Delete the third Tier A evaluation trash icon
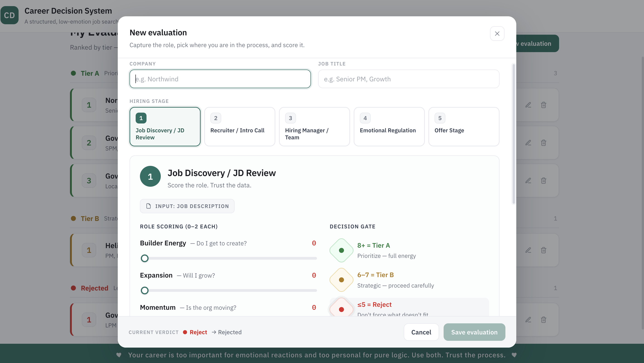This screenshot has width=644, height=363. (543, 181)
